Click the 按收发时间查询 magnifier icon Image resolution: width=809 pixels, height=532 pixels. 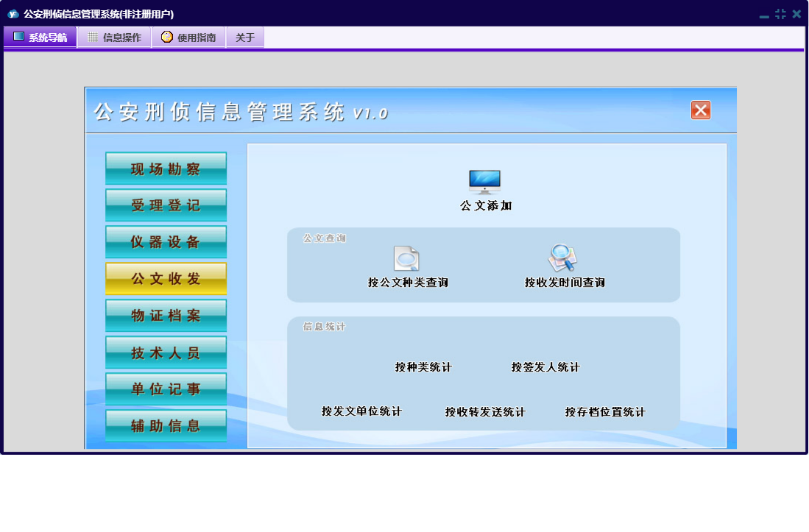point(563,258)
